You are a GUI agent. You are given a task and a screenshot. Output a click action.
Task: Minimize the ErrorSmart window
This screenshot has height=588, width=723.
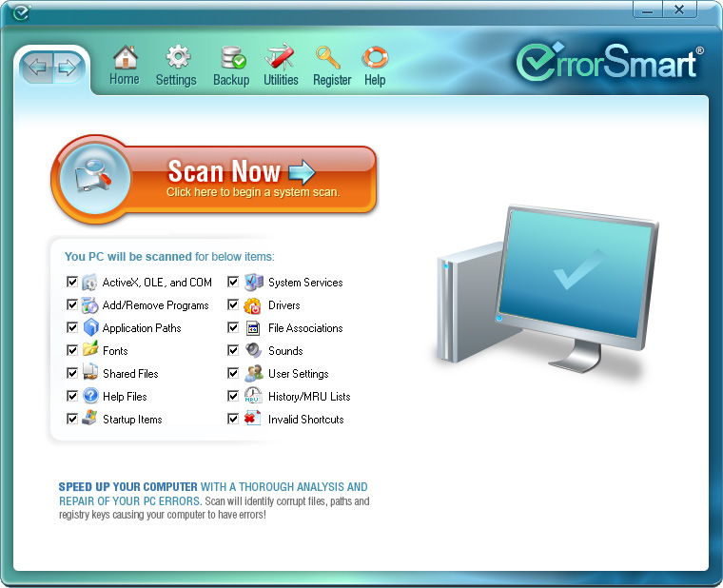[x=648, y=10]
